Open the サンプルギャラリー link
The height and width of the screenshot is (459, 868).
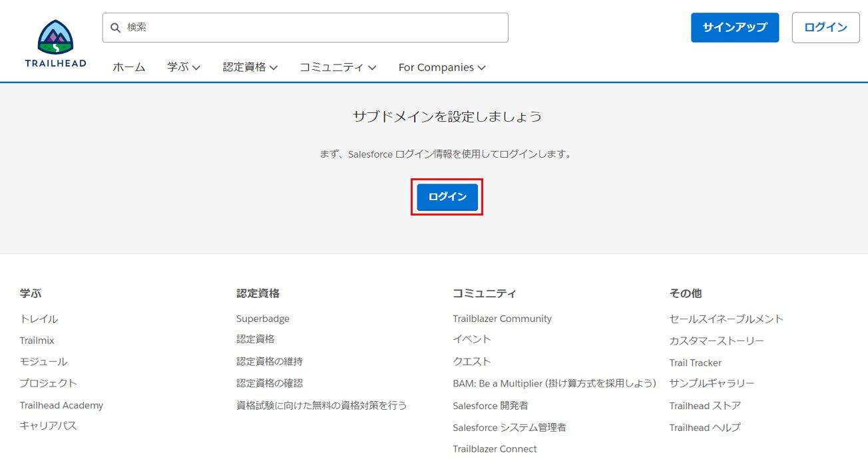tap(712, 383)
